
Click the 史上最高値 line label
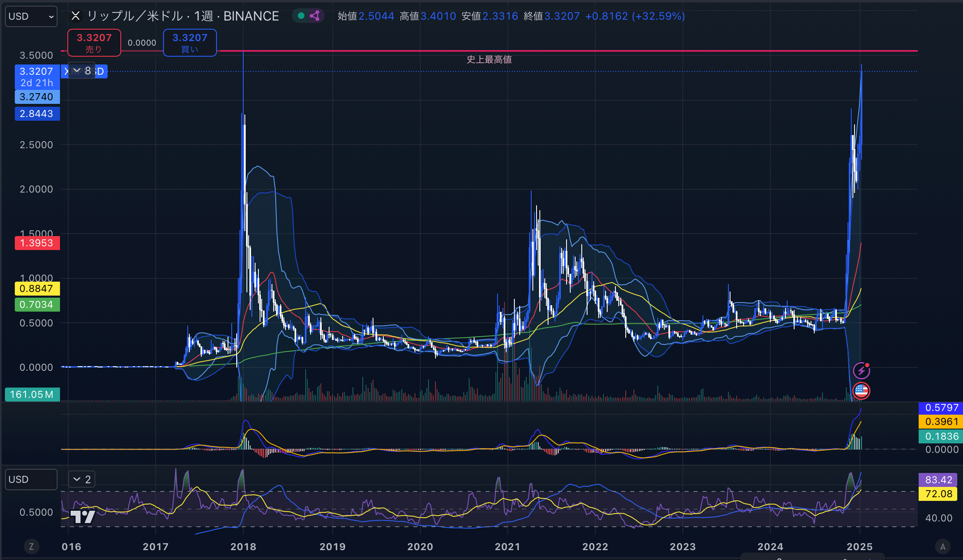point(489,60)
